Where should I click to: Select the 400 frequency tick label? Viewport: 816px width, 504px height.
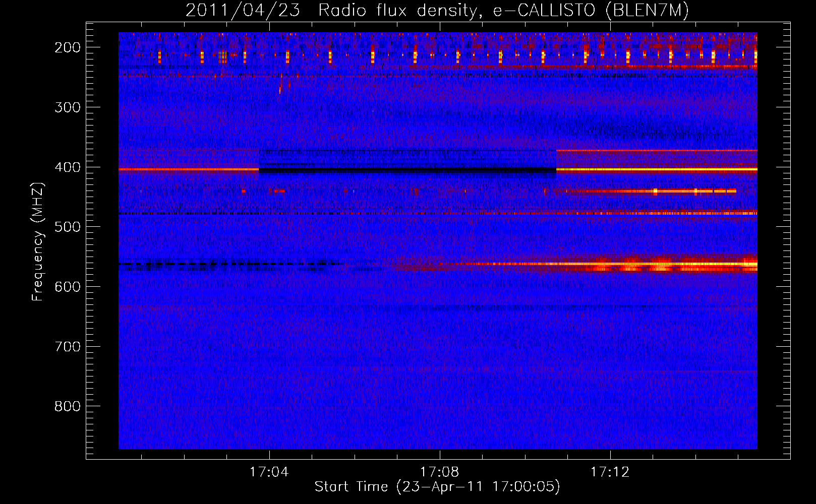point(68,167)
